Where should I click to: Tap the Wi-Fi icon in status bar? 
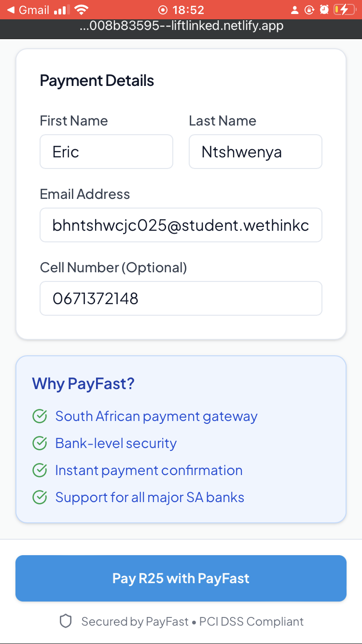82,10
